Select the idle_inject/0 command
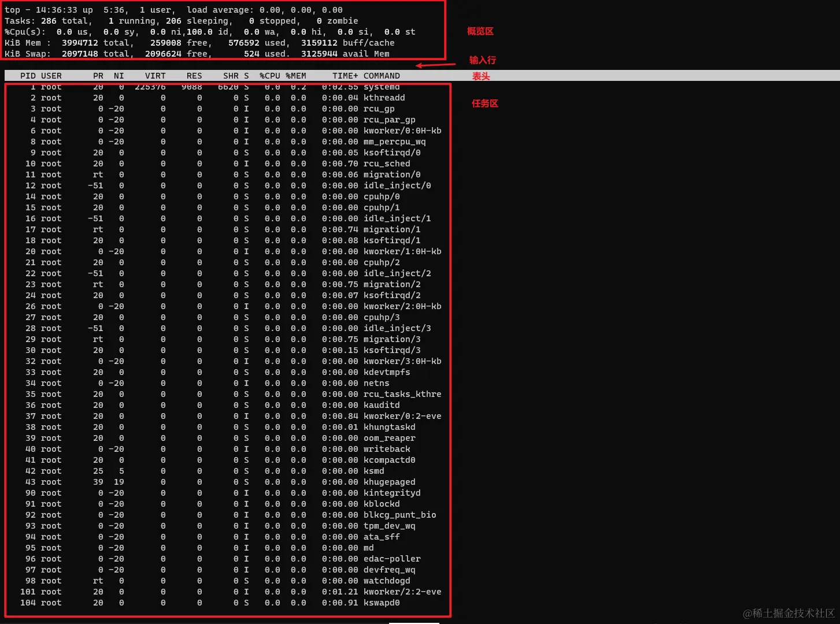Viewport: 840px width, 624px height. 397,185
